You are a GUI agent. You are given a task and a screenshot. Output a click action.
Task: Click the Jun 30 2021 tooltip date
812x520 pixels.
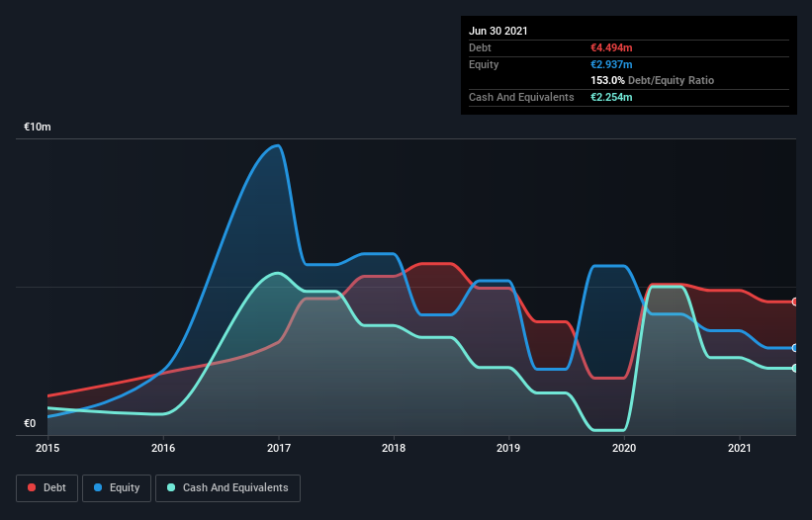[498, 31]
